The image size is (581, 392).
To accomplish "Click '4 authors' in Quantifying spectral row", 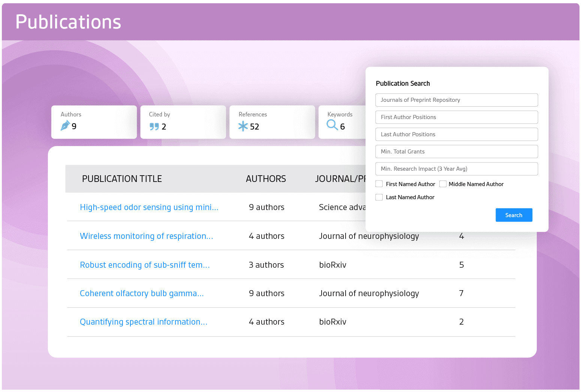I will click(267, 322).
